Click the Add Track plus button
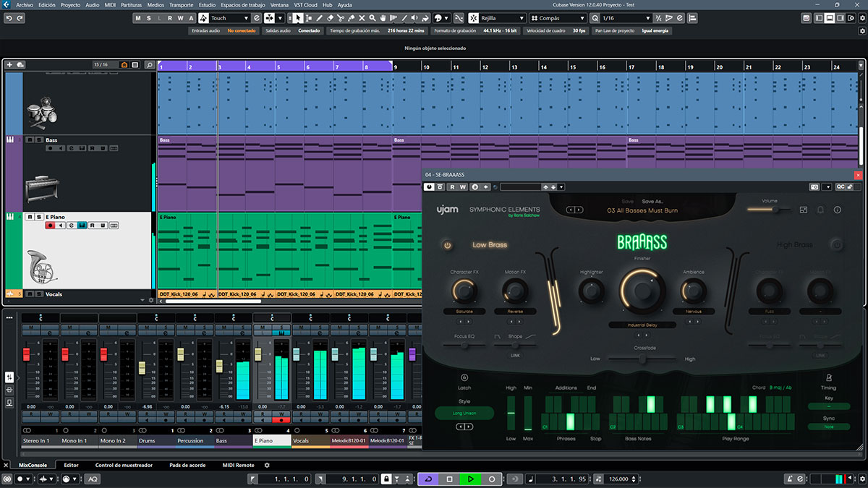The height and width of the screenshot is (488, 868). (9, 65)
